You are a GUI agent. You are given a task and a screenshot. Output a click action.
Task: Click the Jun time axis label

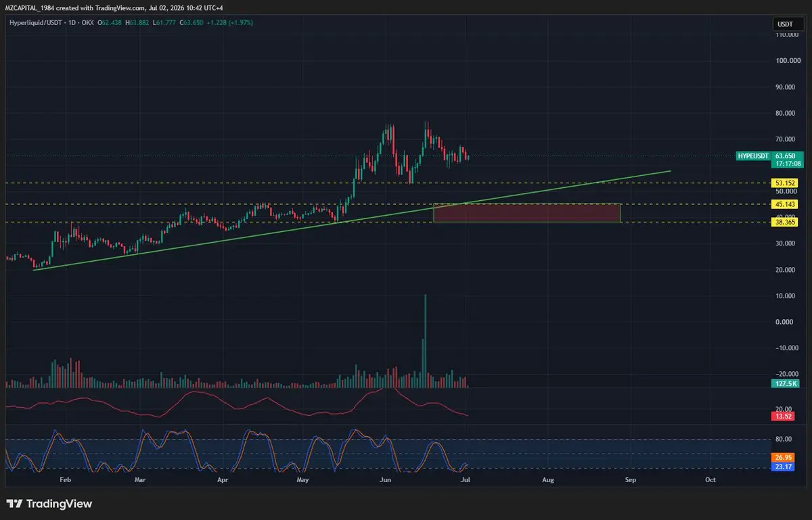click(386, 479)
